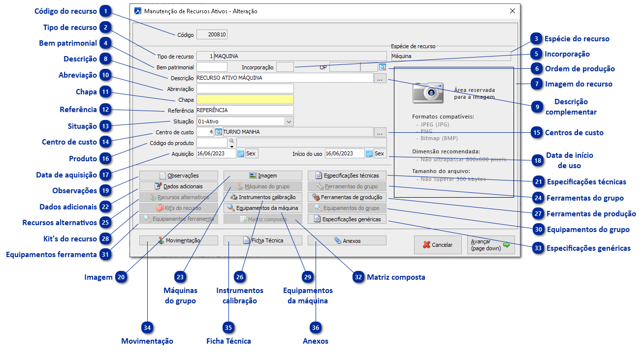This screenshot has height=354, width=644.
Task: Open Especificações técnicas
Action: coord(347,176)
